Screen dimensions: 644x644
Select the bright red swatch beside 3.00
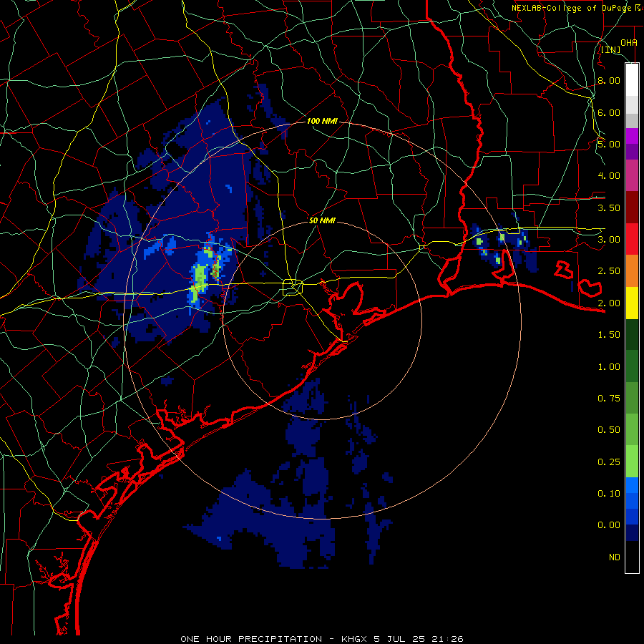[632, 239]
